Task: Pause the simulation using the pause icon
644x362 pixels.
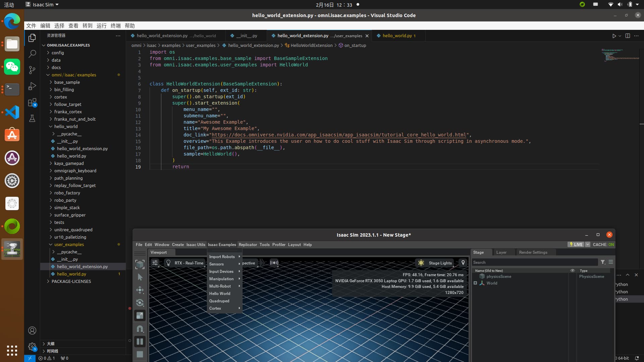Action: [x=140, y=341]
